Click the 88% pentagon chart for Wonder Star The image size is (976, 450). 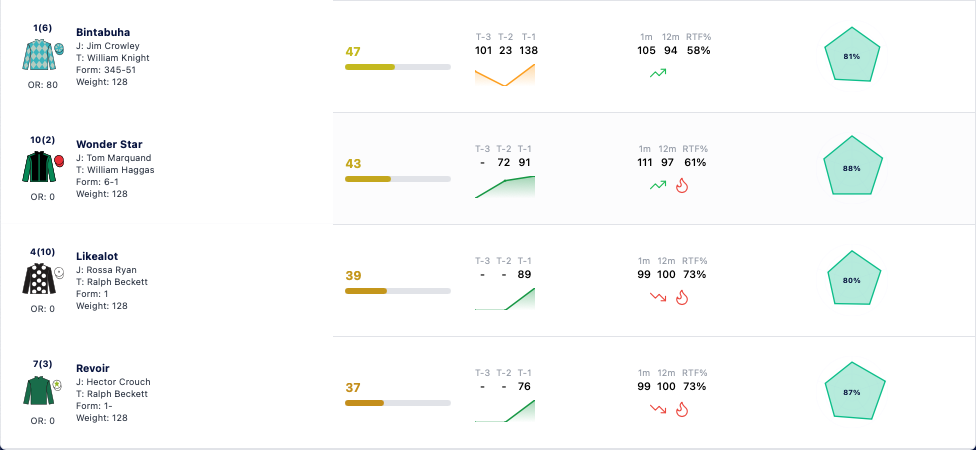tap(852, 167)
